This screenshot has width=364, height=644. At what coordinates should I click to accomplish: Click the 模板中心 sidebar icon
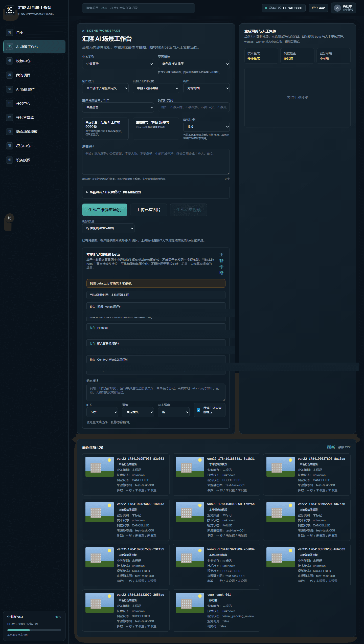pos(10,61)
